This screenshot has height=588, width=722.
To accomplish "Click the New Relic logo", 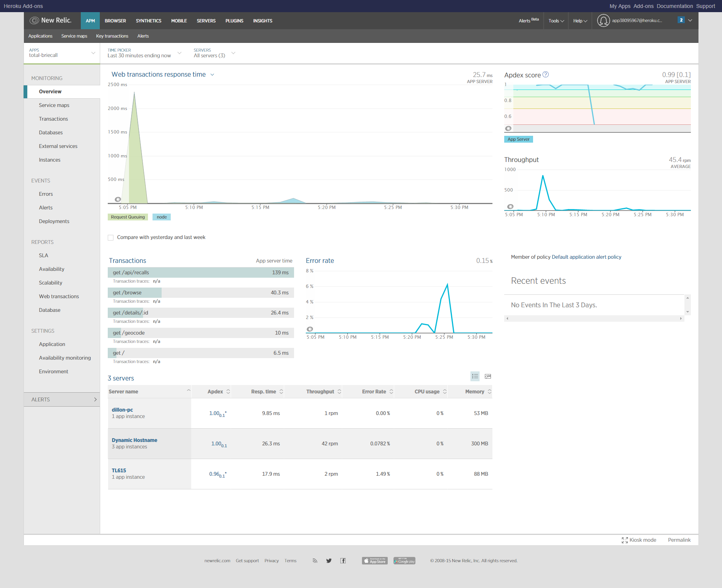I will pyautogui.click(x=50, y=20).
